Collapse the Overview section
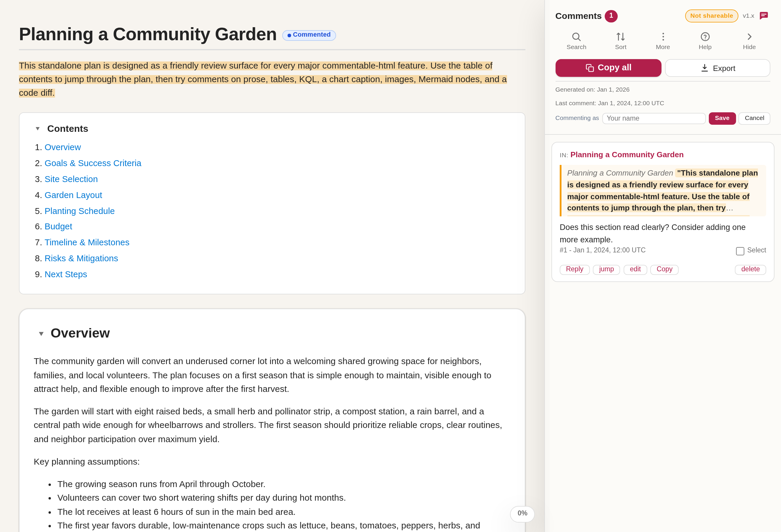This screenshot has width=781, height=532. click(x=41, y=334)
